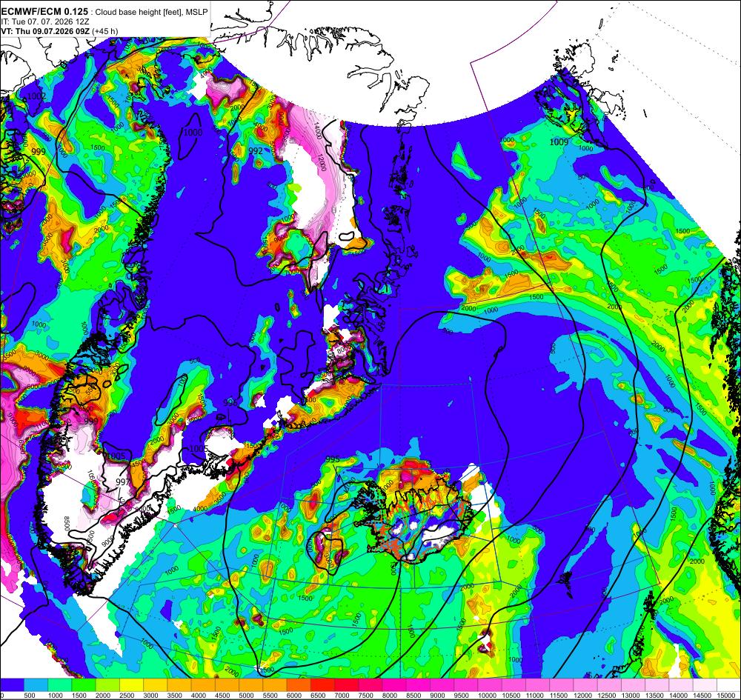Select the green 1500–2000 ft legend swatch
This screenshot has width=741, height=700.
click(84, 684)
